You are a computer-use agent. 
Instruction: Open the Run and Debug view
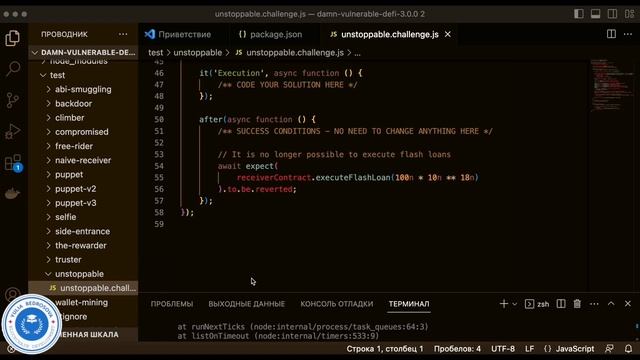tap(13, 131)
